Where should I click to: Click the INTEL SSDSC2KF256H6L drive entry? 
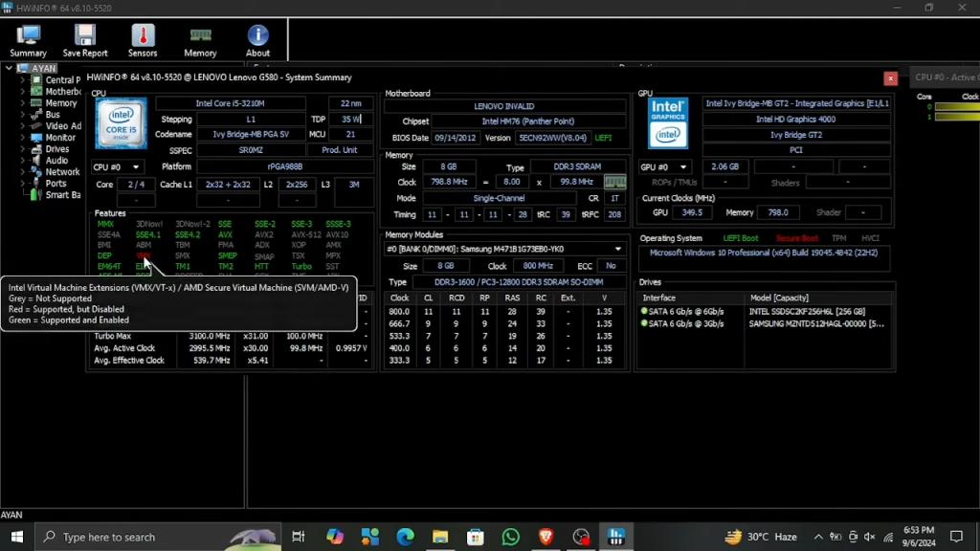coord(807,311)
